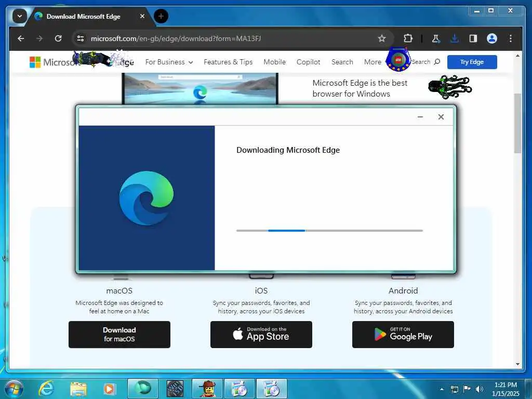Image resolution: width=532 pixels, height=399 pixels.
Task: Close the Edge installer dialog
Action: tap(441, 117)
